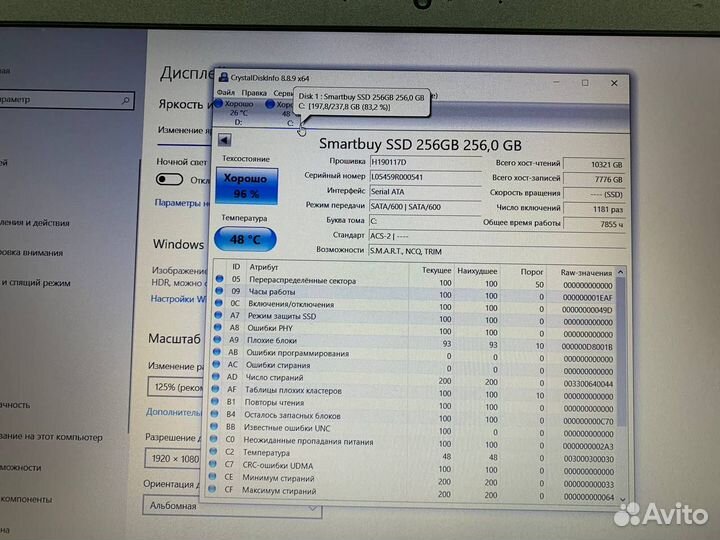Click the transfer mode field SATA/600
720x540 pixels.
(425, 207)
